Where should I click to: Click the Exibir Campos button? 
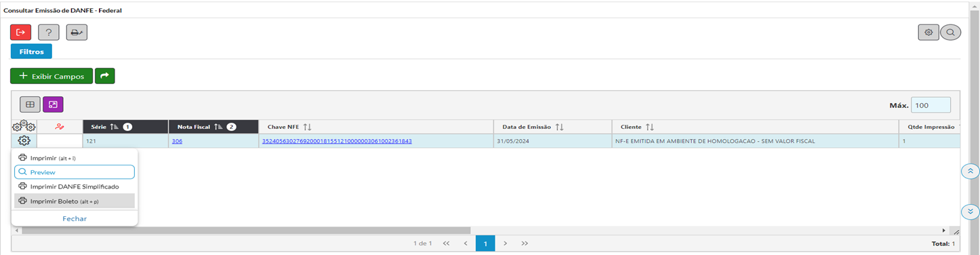52,76
